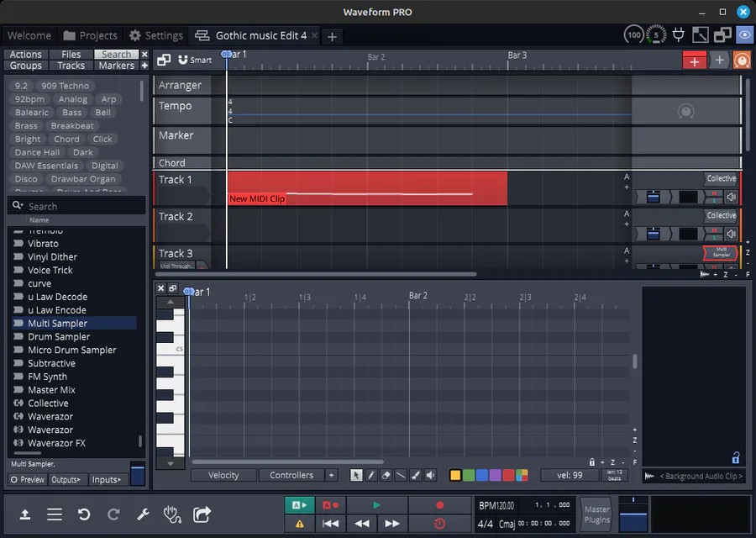This screenshot has width=756, height=538.
Task: Click the Search input field
Action: (77, 206)
